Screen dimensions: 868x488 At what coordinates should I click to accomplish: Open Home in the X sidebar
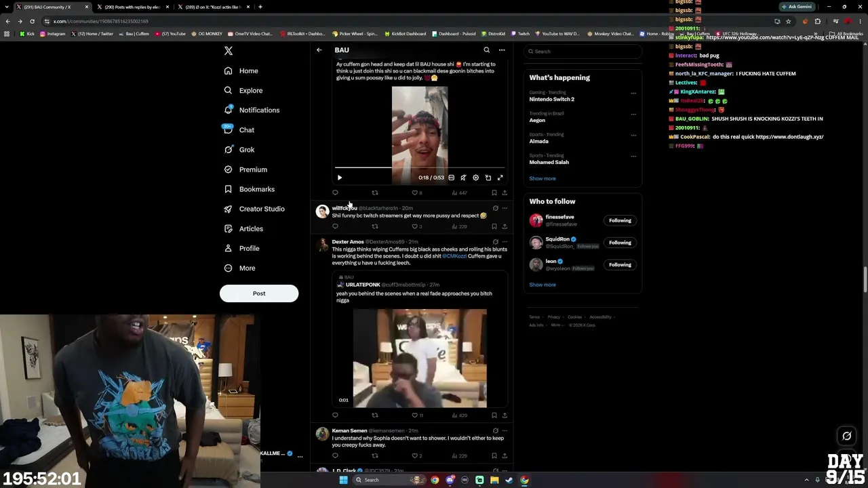coord(241,71)
